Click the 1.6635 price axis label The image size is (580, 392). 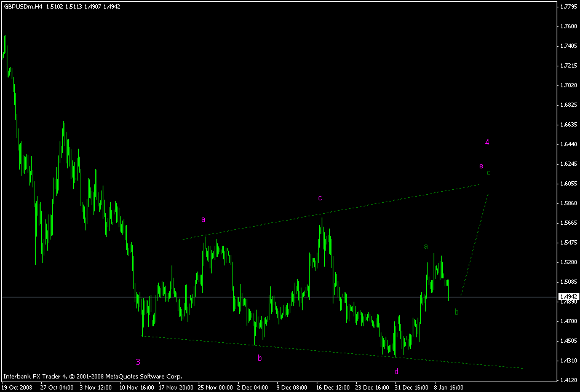point(568,125)
